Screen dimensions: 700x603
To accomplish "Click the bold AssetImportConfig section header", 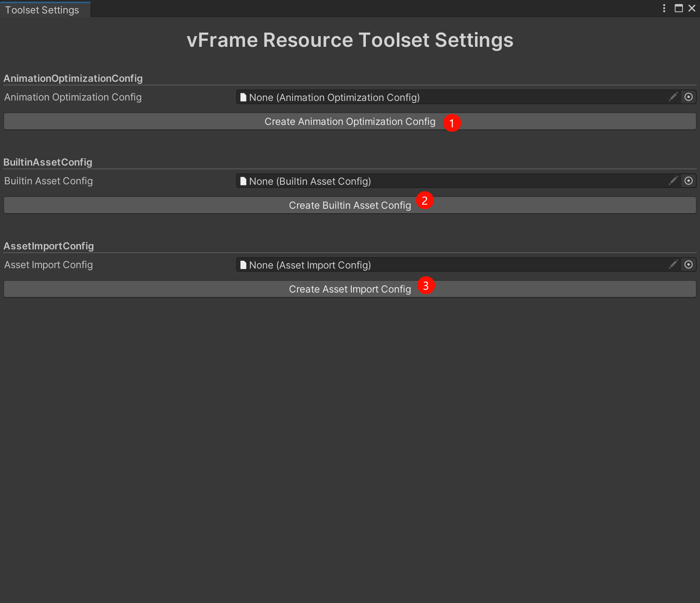I will [x=49, y=246].
